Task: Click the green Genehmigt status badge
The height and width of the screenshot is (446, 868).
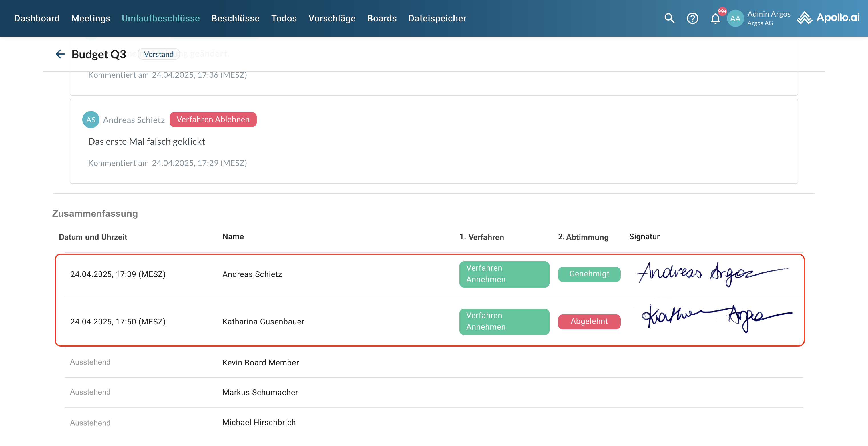Action: pos(589,274)
